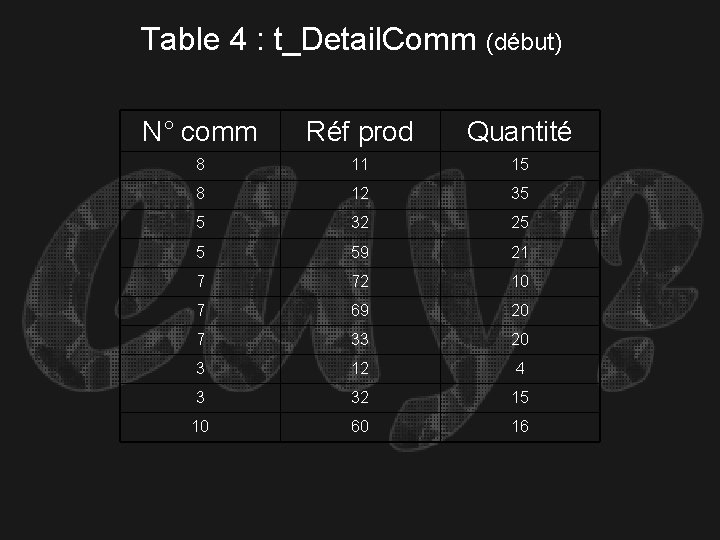Click Réf prod cell with value 11

tap(360, 165)
